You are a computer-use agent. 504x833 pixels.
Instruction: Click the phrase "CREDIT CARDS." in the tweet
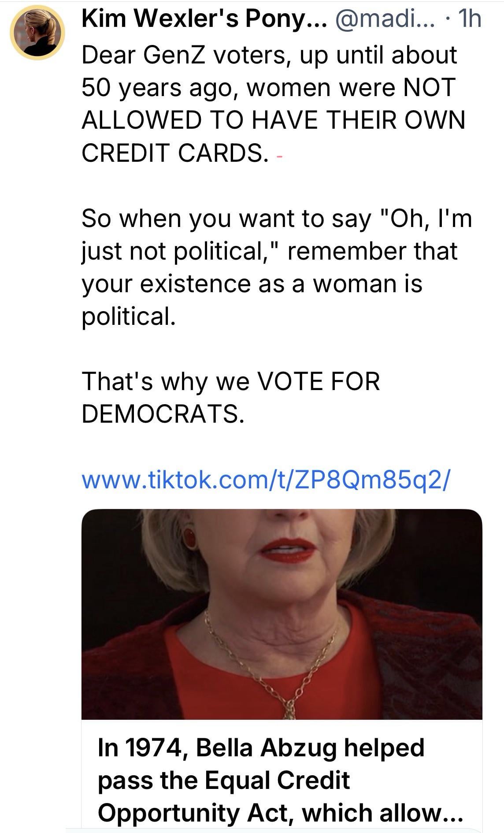(174, 152)
